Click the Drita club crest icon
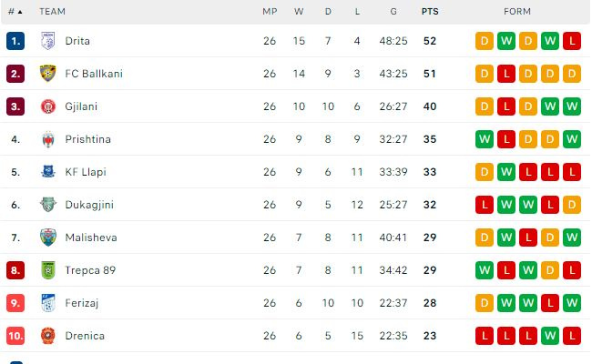Image resolution: width=592 pixels, height=364 pixels. (48, 41)
